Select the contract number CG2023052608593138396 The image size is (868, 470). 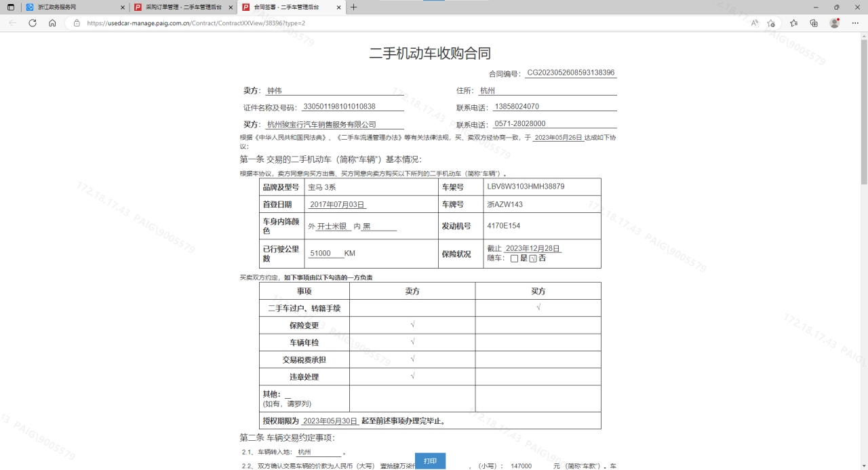point(571,73)
